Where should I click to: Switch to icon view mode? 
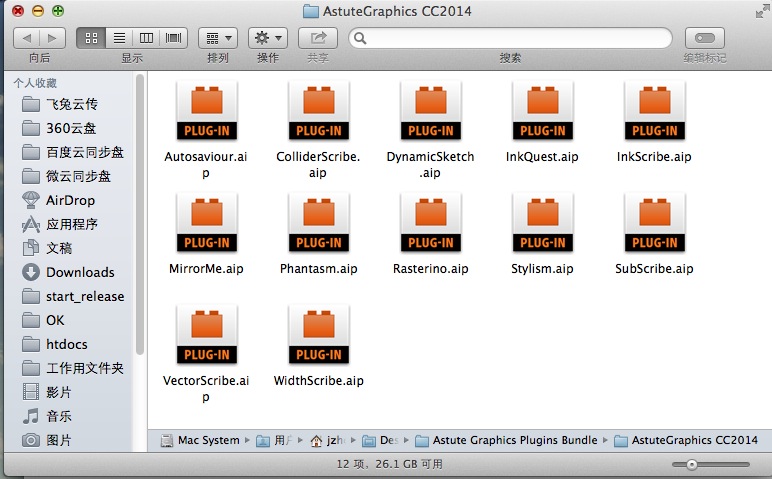coord(91,38)
